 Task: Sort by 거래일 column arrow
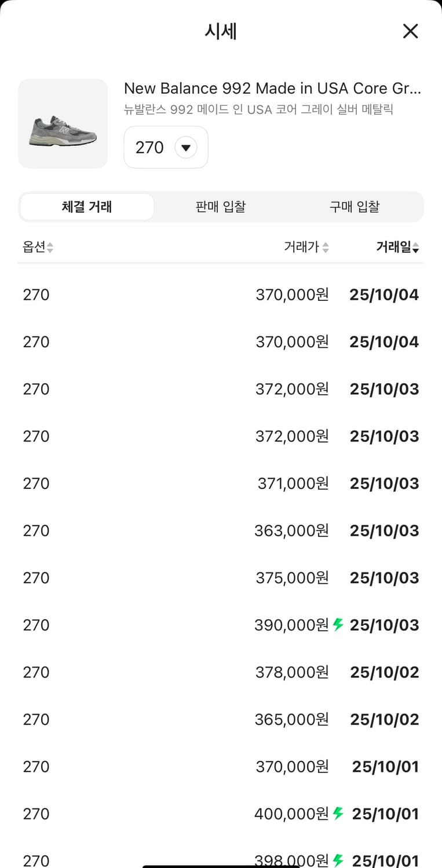pyautogui.click(x=415, y=248)
